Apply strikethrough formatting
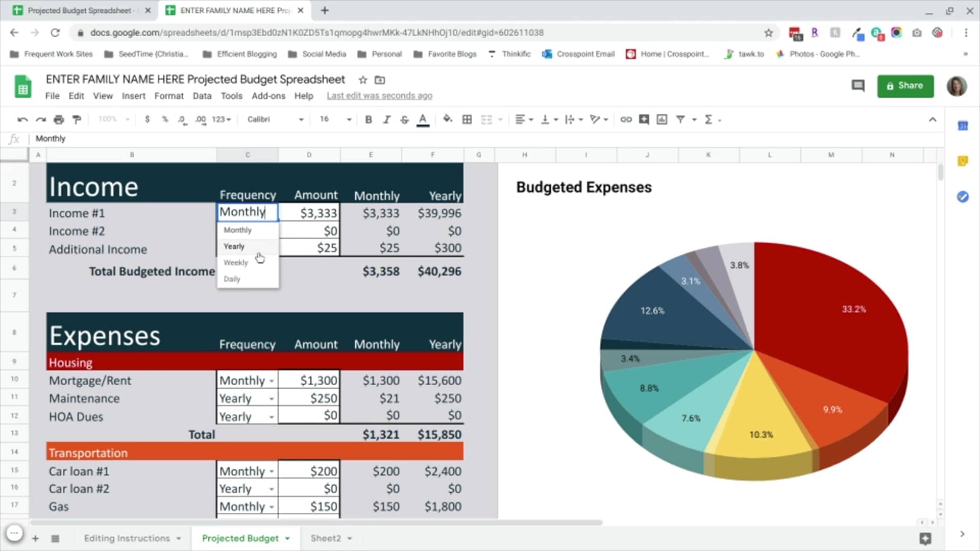This screenshot has height=551, width=980. coord(404,119)
